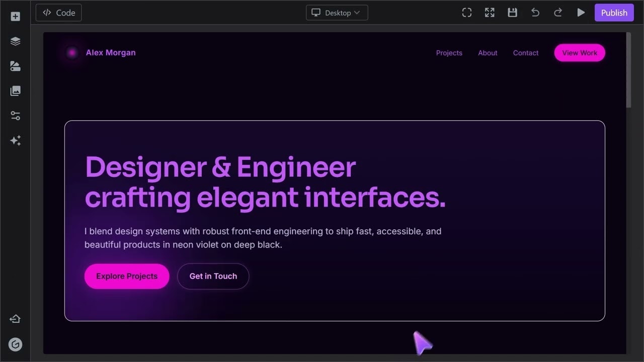Click the Contact navigation link
The image size is (644, 362).
pos(525,53)
